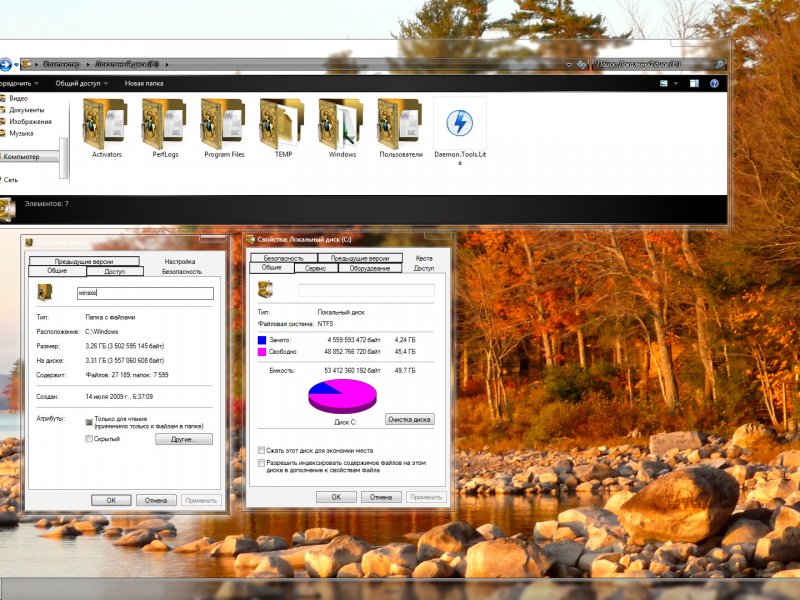This screenshot has height=600, width=800.
Task: Expand the chevron after Компьютер in breadcrumb
Action: coord(88,64)
